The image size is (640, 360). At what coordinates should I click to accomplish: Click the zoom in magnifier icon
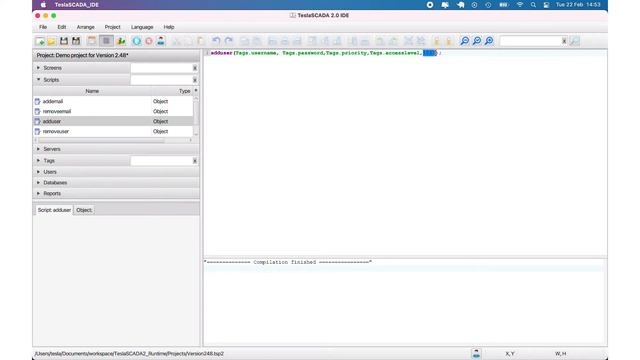[x=489, y=41]
